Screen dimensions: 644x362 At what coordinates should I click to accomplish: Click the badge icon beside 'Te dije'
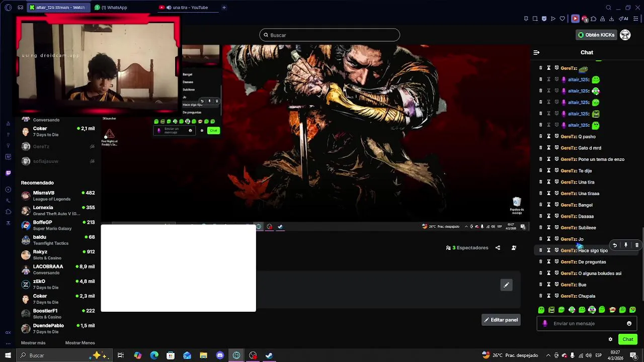556,170
